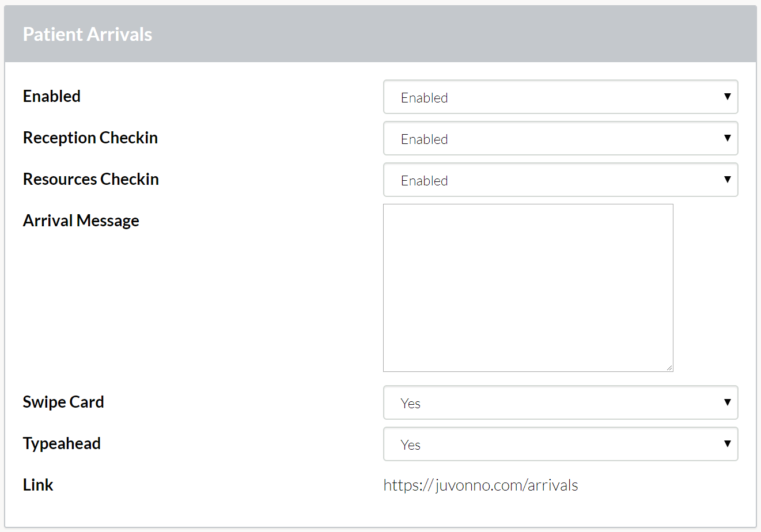The height and width of the screenshot is (532, 761).
Task: Click the Arrival Message resize handle
Action: 669,368
